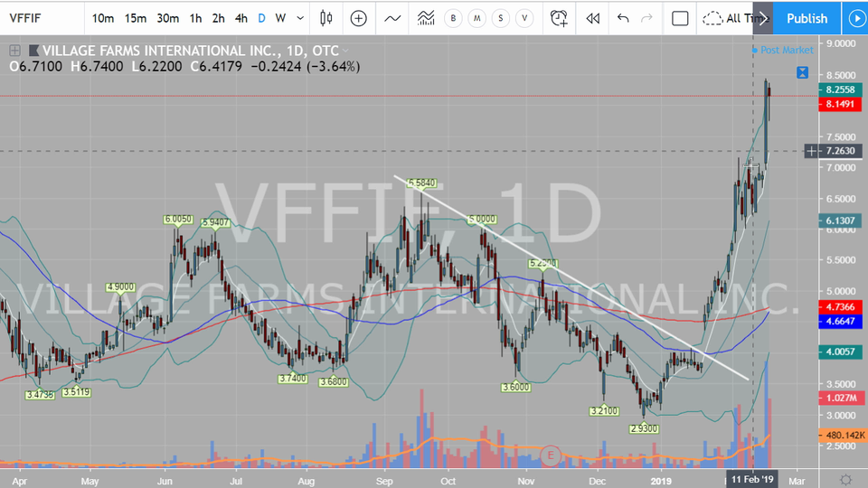Image resolution: width=868 pixels, height=488 pixels.
Task: Click the 4.0057 Bollinger band label
Action: [x=840, y=352]
